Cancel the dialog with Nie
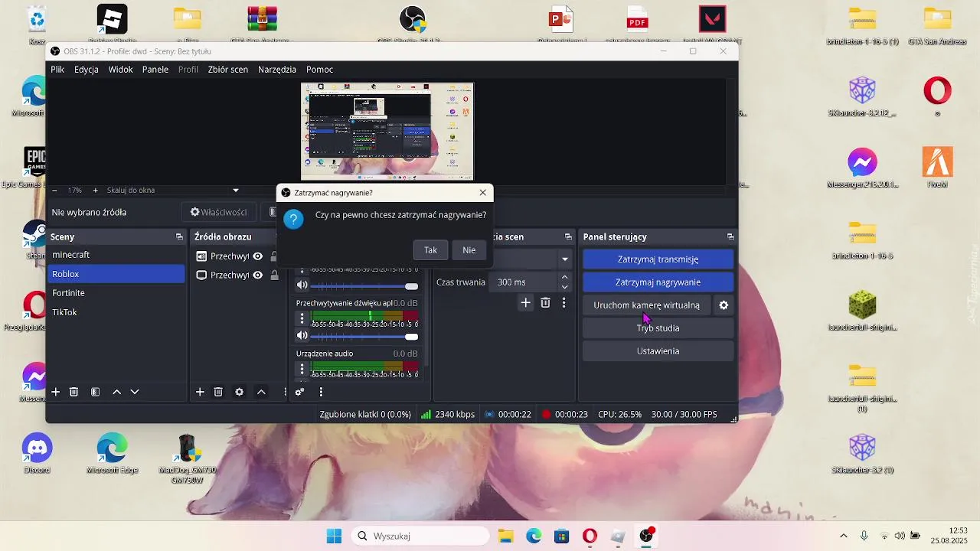The image size is (980, 551). point(469,250)
